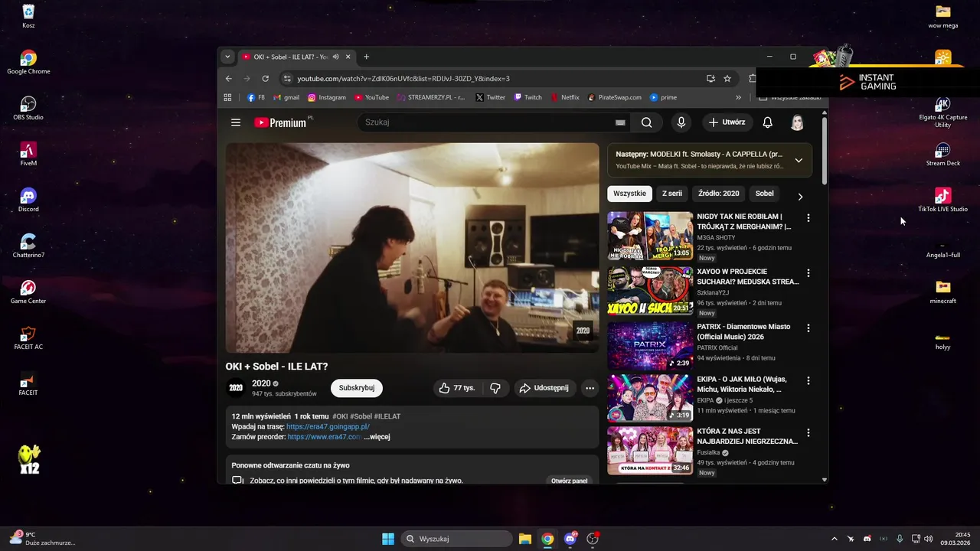Bookmark this page with the star icon
Screen dimensions: 980x551
(727, 78)
